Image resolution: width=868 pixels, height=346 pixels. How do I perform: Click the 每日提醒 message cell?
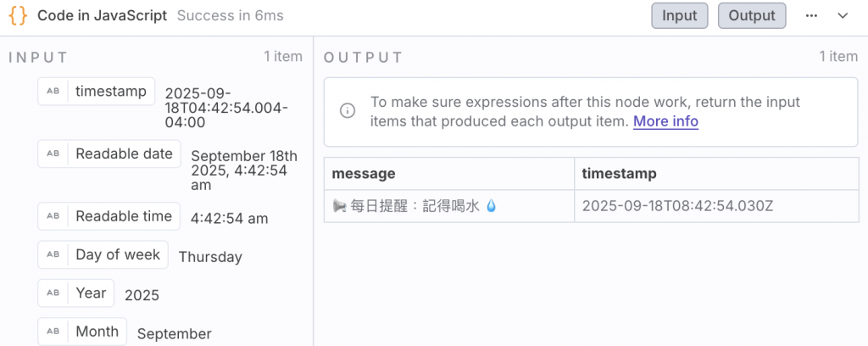(x=417, y=206)
